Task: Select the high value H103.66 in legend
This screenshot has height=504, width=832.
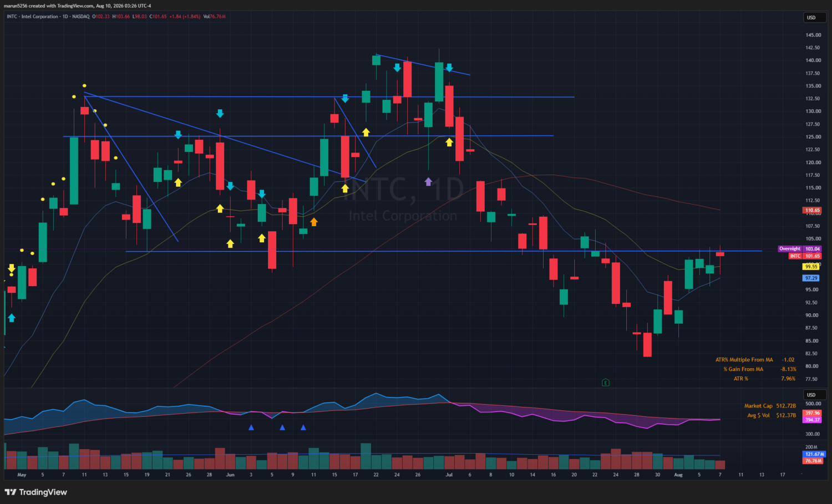Action: pos(121,17)
